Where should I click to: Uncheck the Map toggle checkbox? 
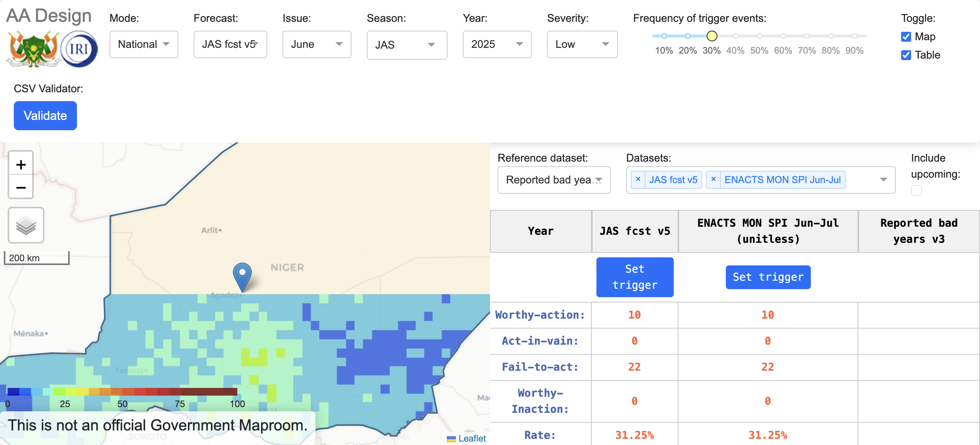coord(906,37)
